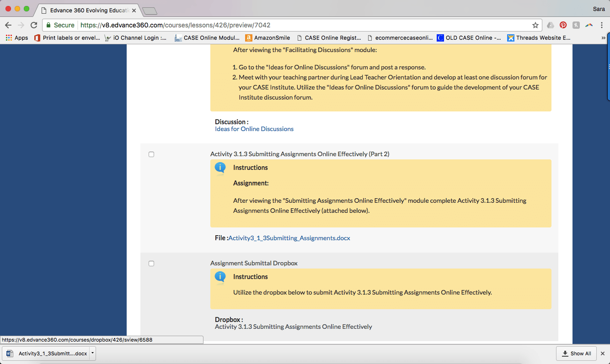Reload the page using the refresh icon
The width and height of the screenshot is (610, 364).
(x=33, y=25)
